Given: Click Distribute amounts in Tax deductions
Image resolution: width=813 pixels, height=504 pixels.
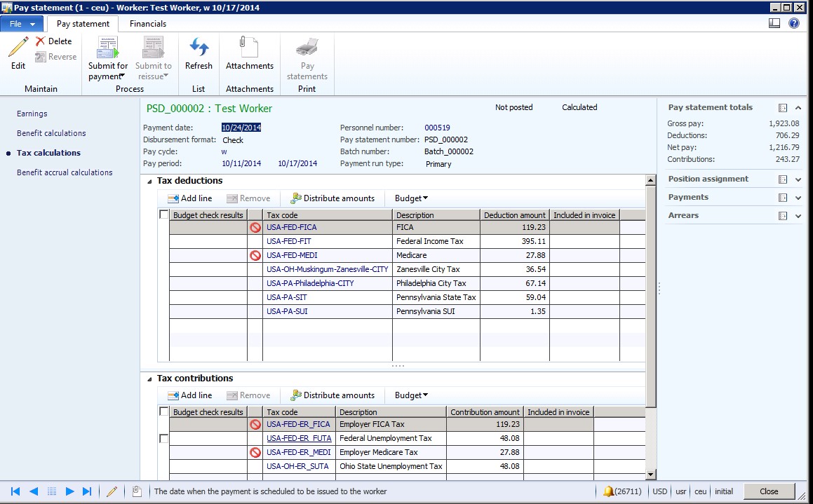Looking at the screenshot, I should (x=332, y=198).
